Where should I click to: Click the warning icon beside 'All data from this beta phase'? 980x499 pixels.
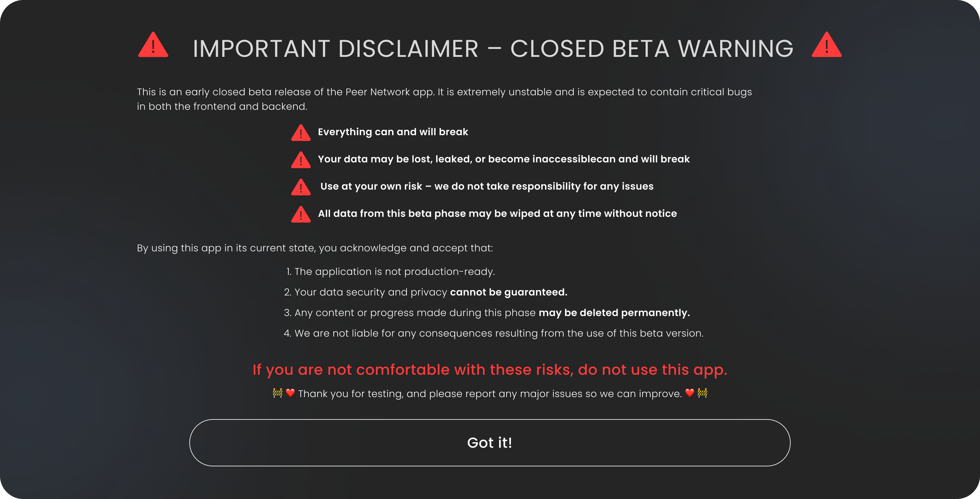[x=301, y=214]
